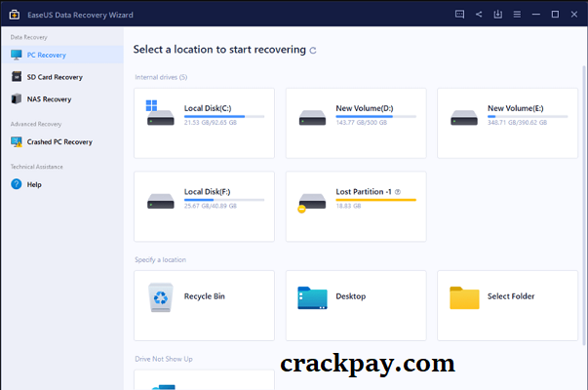Screen dimensions: 588x390
Task: Click the crashed PC warning icon
Action: [x=17, y=141]
